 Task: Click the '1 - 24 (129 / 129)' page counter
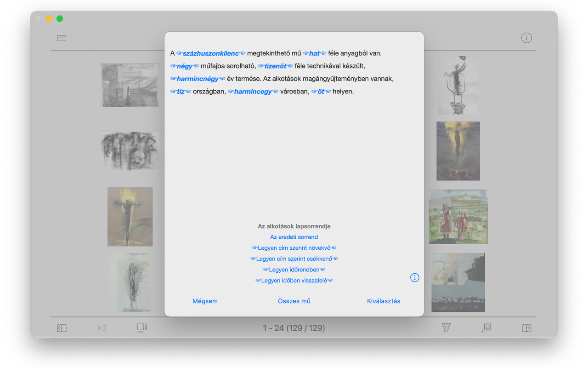coord(294,328)
